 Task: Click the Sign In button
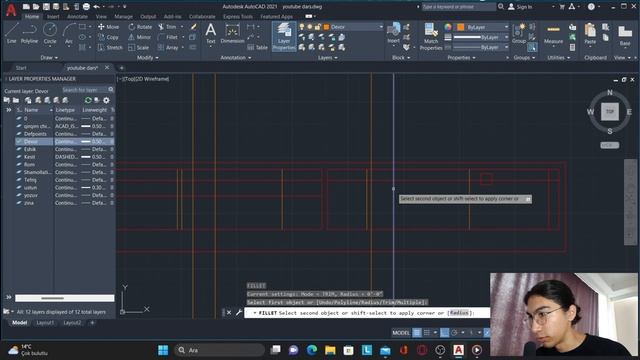tap(520, 7)
